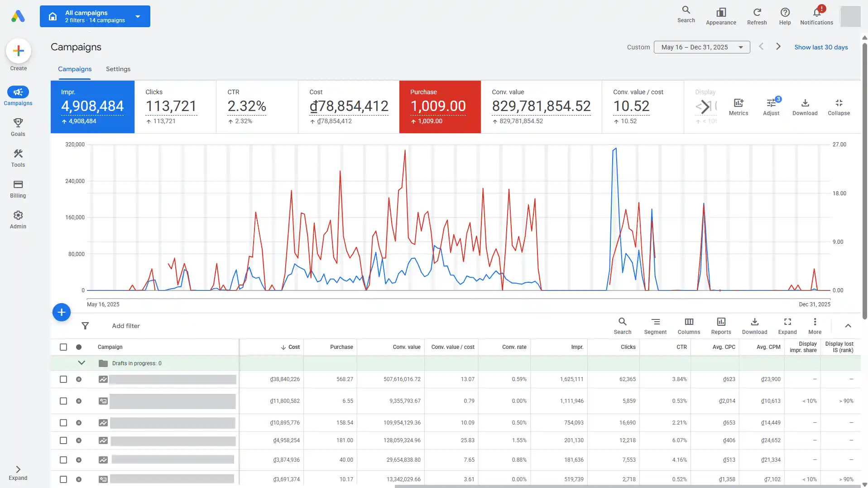Download the chart data

(x=805, y=107)
